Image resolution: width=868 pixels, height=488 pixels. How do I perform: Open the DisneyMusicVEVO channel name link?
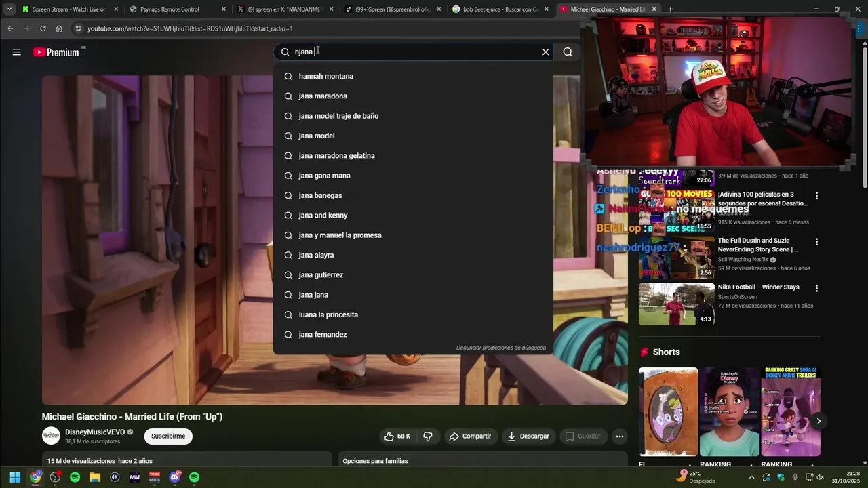pyautogui.click(x=95, y=432)
